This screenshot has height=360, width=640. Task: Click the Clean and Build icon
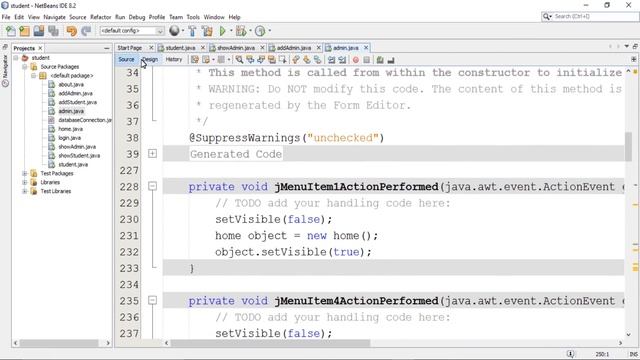(207, 31)
